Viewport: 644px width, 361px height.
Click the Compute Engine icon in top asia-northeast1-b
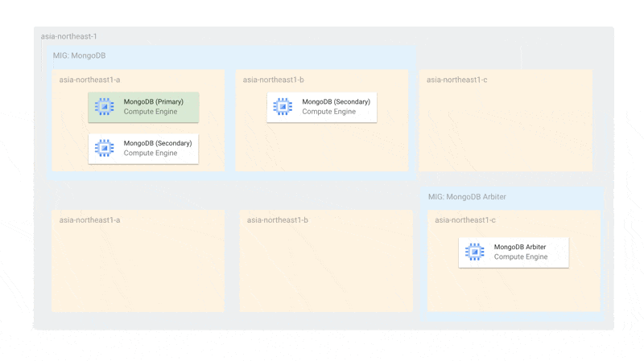point(283,107)
